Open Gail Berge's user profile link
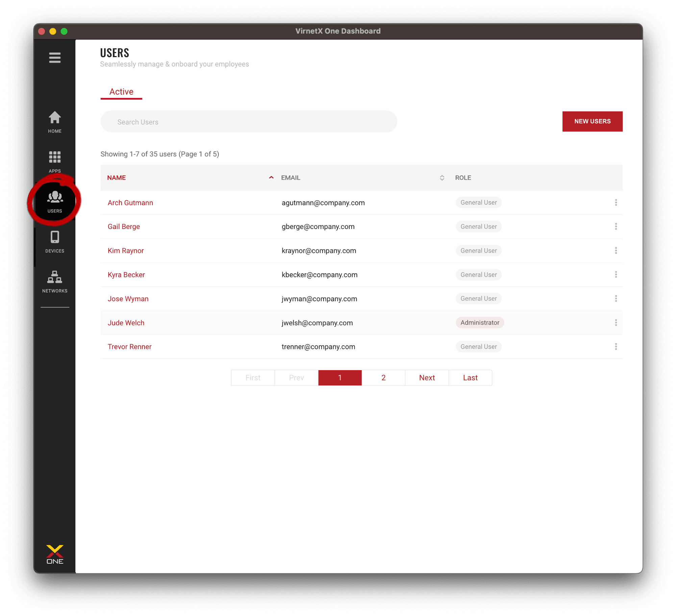The image size is (675, 616). click(124, 226)
